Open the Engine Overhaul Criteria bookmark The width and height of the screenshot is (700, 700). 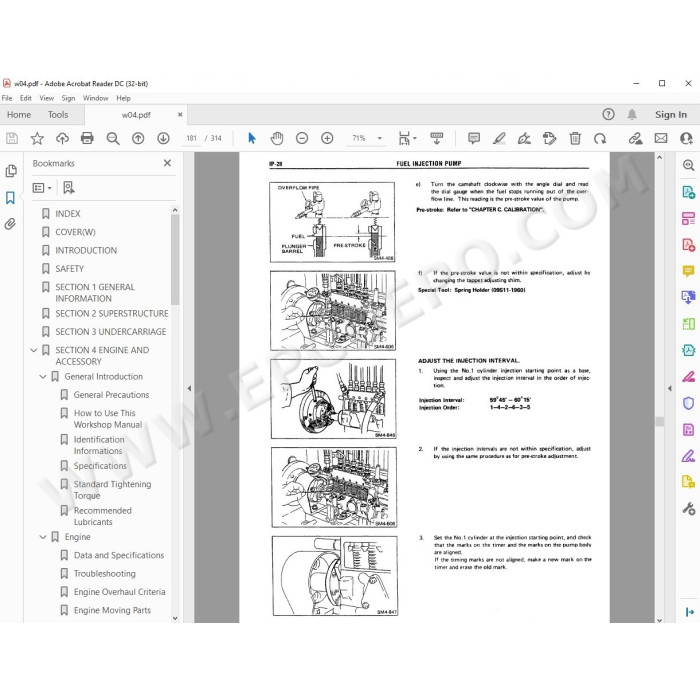119,592
